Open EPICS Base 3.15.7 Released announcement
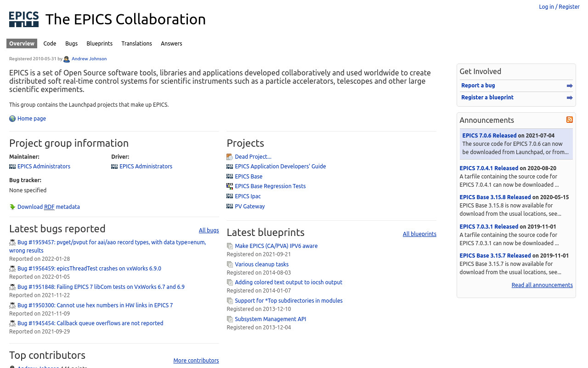 [495, 256]
